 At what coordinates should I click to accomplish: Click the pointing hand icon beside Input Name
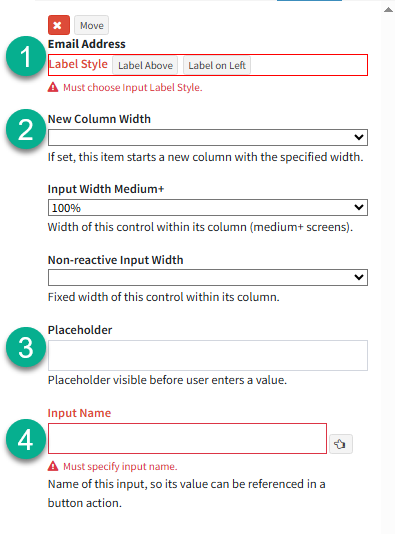(x=340, y=444)
